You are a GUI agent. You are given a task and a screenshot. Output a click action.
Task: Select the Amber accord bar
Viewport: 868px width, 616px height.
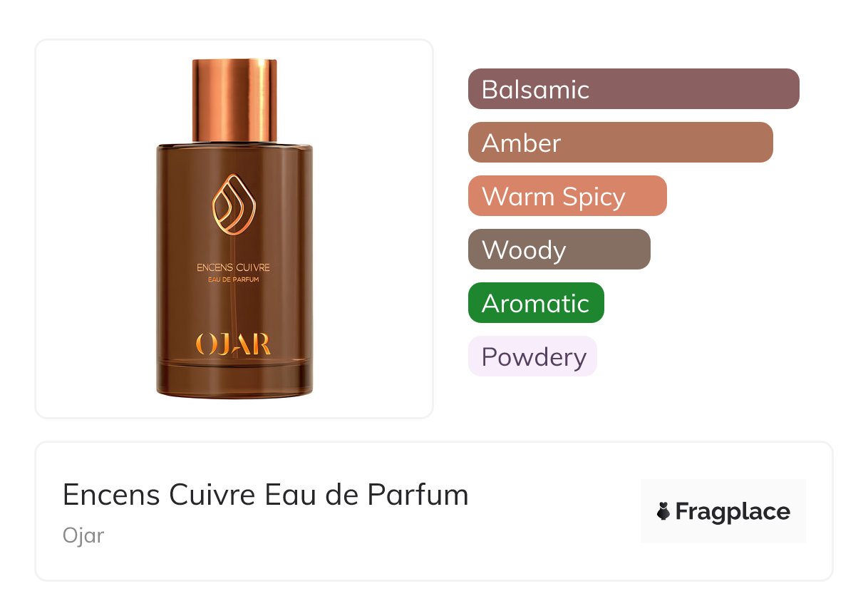click(621, 143)
